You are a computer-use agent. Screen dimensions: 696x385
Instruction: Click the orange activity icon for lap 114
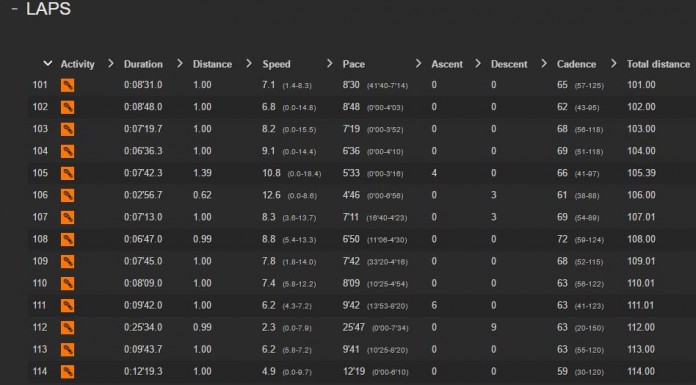[67, 371]
